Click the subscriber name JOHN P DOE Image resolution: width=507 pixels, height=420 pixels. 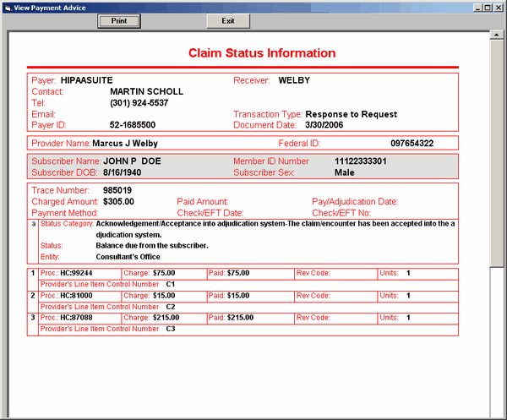[x=132, y=161]
